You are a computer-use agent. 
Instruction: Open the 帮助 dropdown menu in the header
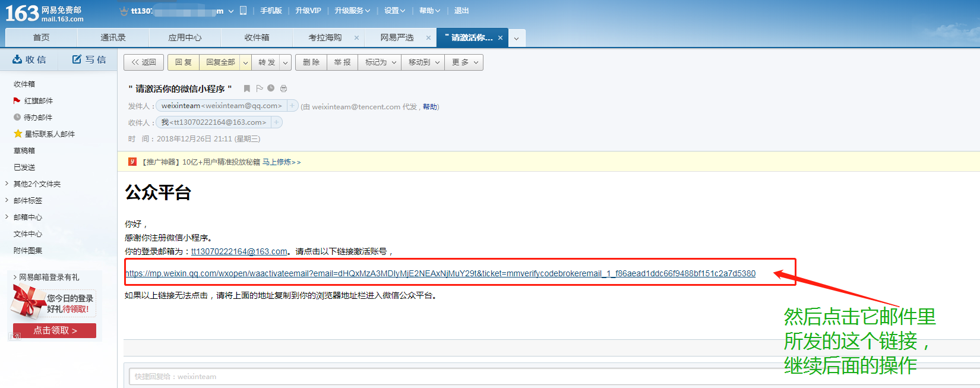pos(429,11)
